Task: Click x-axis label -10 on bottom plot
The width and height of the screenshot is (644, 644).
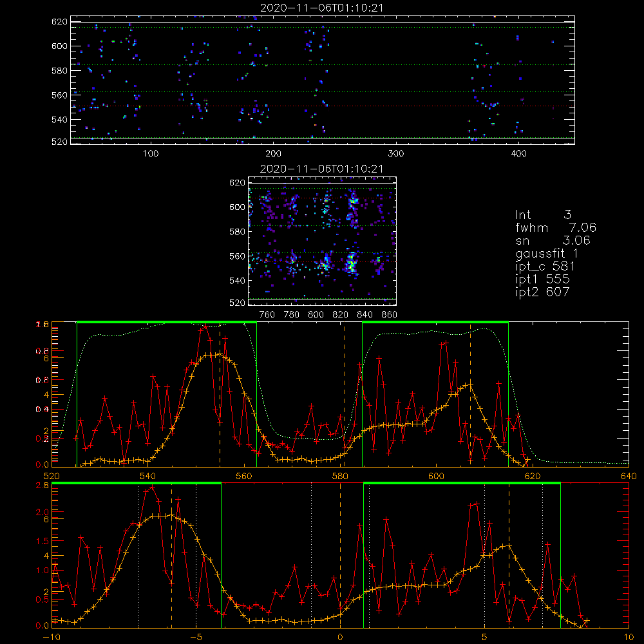Action: click(x=52, y=638)
